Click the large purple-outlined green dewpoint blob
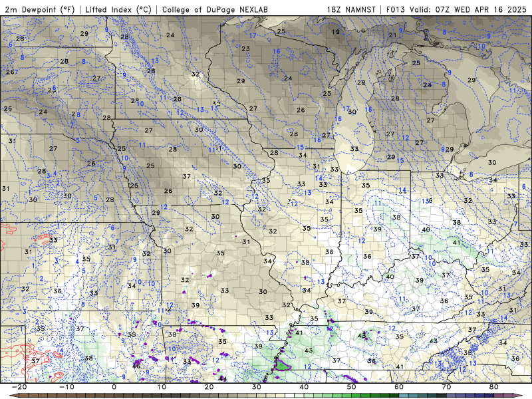The width and height of the screenshot is (532, 399). coord(282,364)
